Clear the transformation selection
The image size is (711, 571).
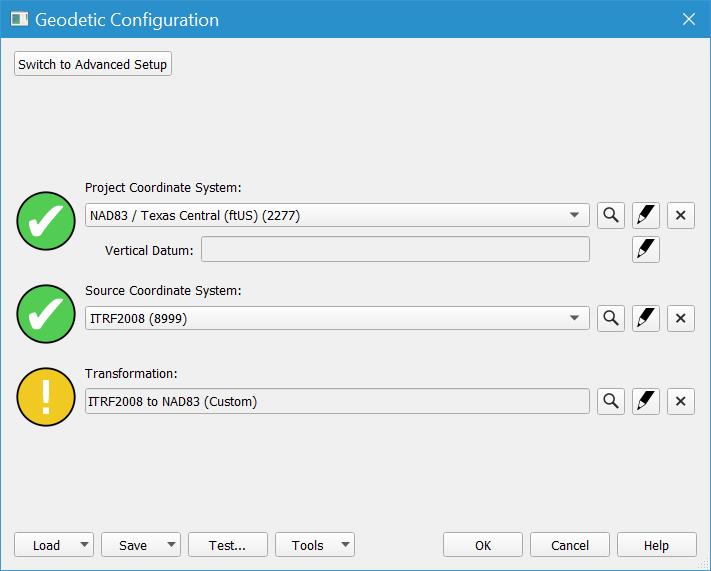coord(681,401)
